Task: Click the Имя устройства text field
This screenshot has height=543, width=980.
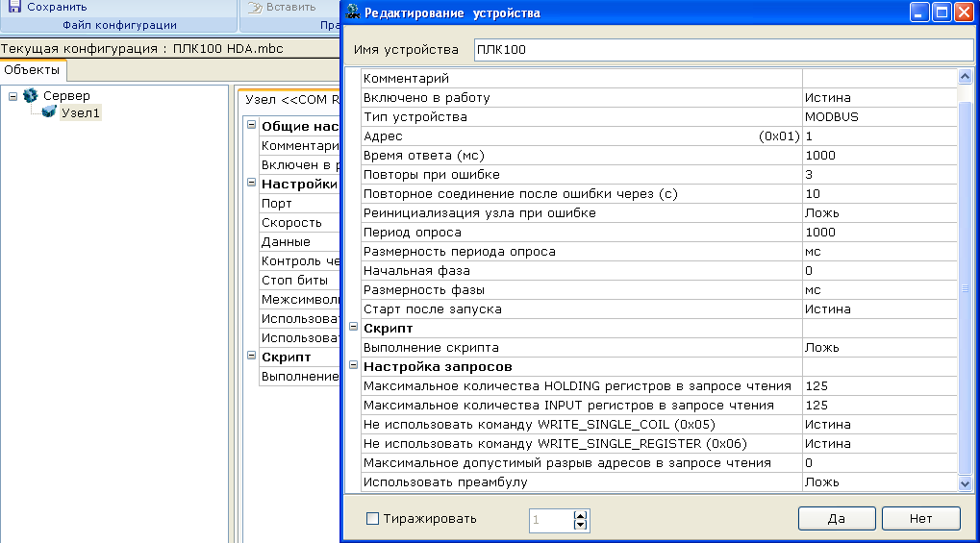Action: [x=723, y=49]
